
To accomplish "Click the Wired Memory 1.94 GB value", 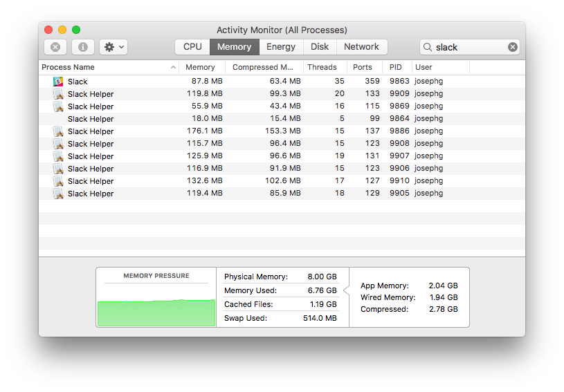I will click(444, 297).
